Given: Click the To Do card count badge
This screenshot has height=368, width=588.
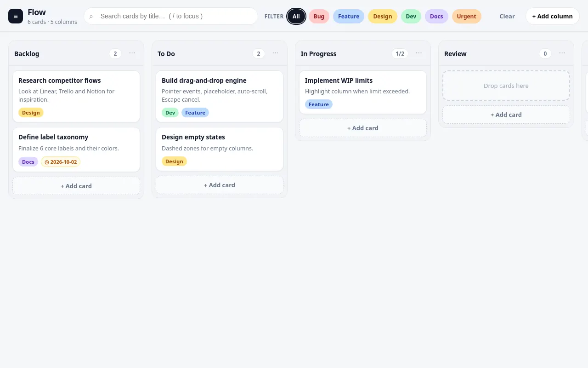Looking at the screenshot, I should pyautogui.click(x=259, y=54).
